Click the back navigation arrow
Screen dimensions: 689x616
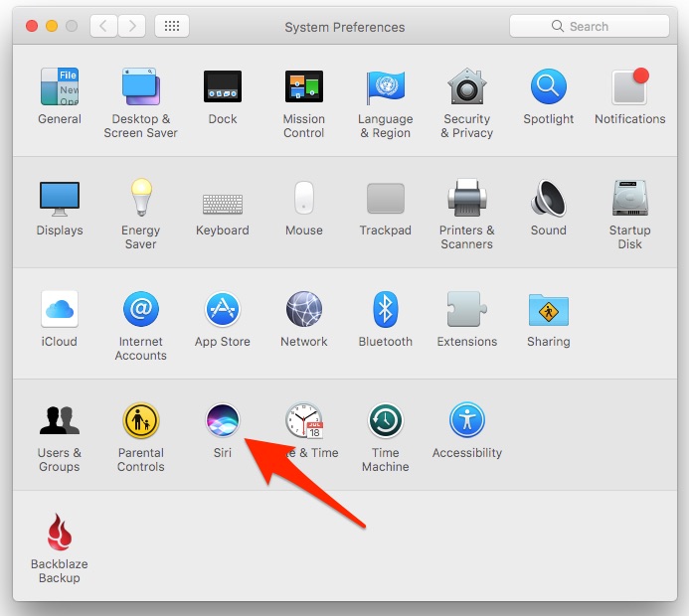point(104,26)
